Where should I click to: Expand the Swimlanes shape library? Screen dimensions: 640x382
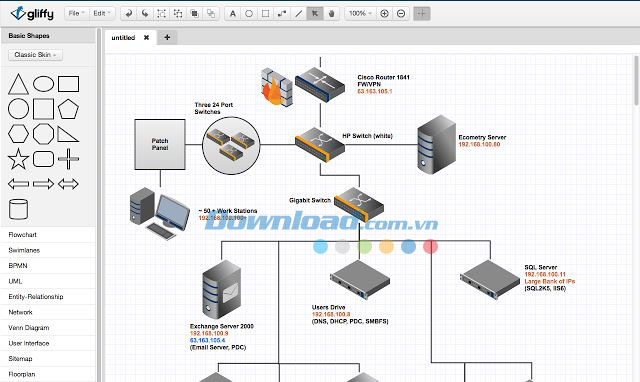(x=48, y=250)
